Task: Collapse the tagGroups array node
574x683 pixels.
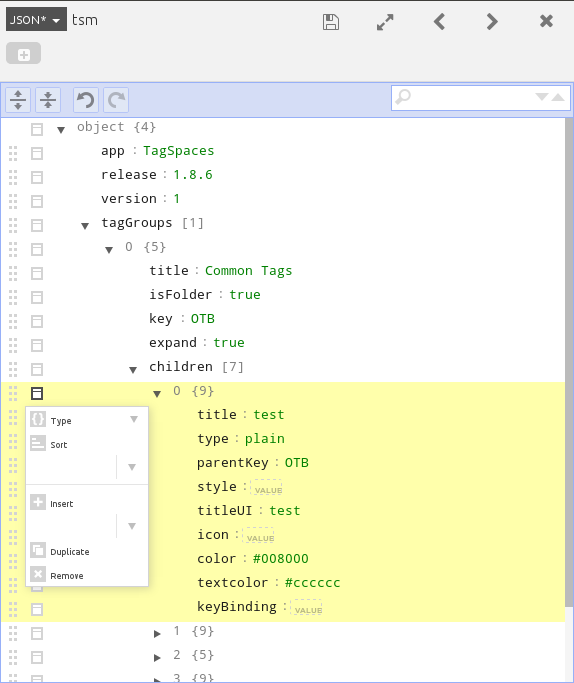Action: 85,226
